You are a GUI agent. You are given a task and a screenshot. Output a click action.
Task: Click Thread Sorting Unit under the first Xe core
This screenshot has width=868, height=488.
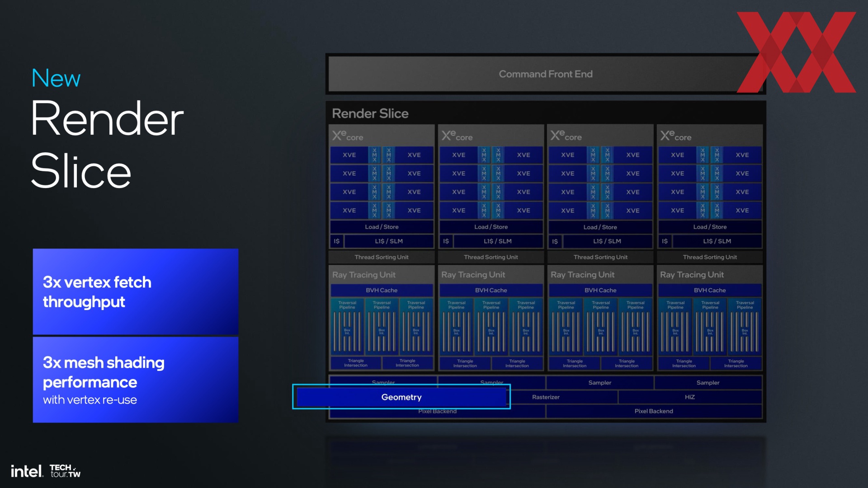pos(382,257)
